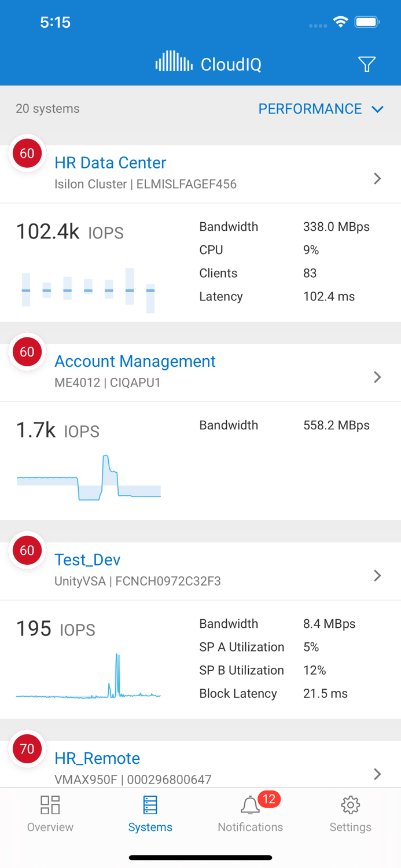Open the HR Data Center system link
The height and width of the screenshot is (868, 401).
110,163
